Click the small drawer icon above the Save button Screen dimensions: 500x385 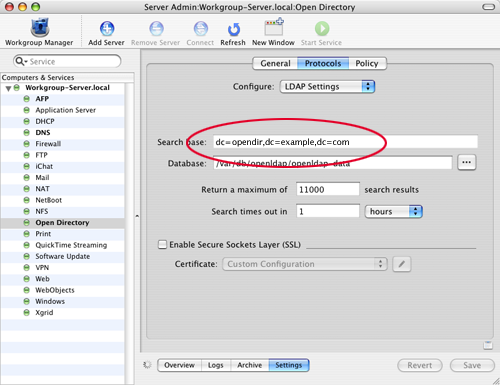coord(488,345)
